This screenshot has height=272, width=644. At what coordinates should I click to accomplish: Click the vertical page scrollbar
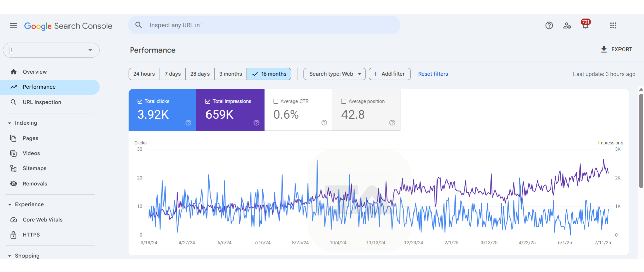641,141
